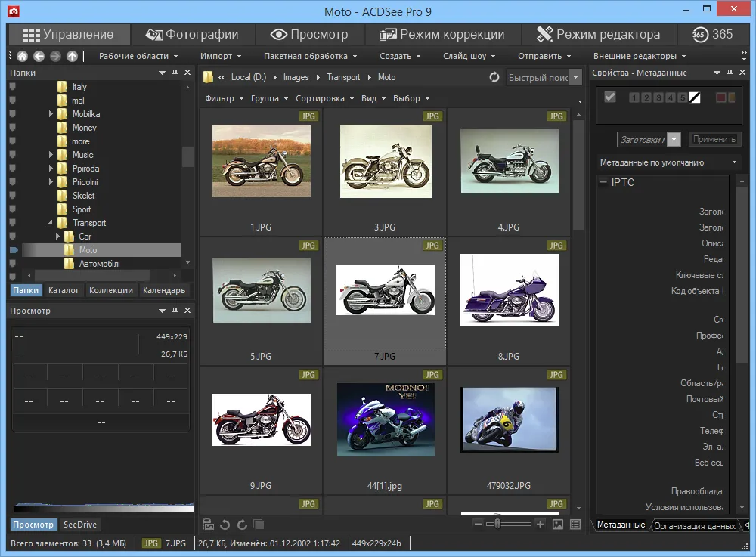Go up one folder level arrow

pyautogui.click(x=72, y=56)
